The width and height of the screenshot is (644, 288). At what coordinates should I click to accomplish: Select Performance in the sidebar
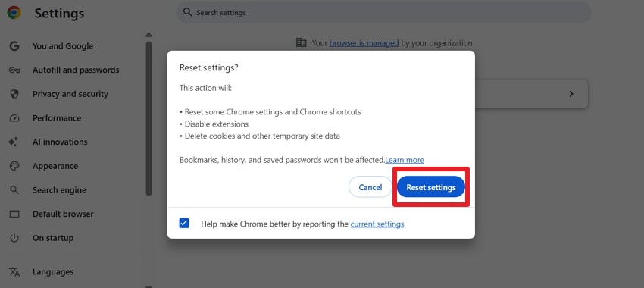(x=57, y=118)
